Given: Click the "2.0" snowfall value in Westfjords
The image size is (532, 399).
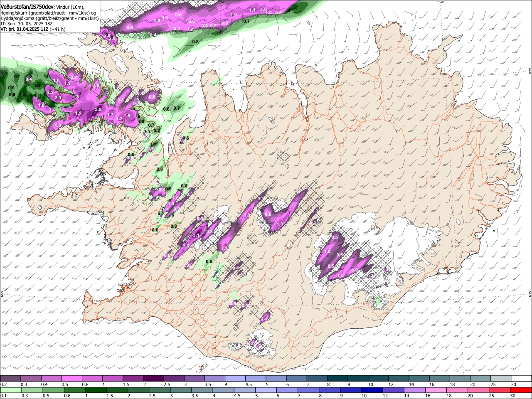Looking at the screenshot, I should 58,98.
